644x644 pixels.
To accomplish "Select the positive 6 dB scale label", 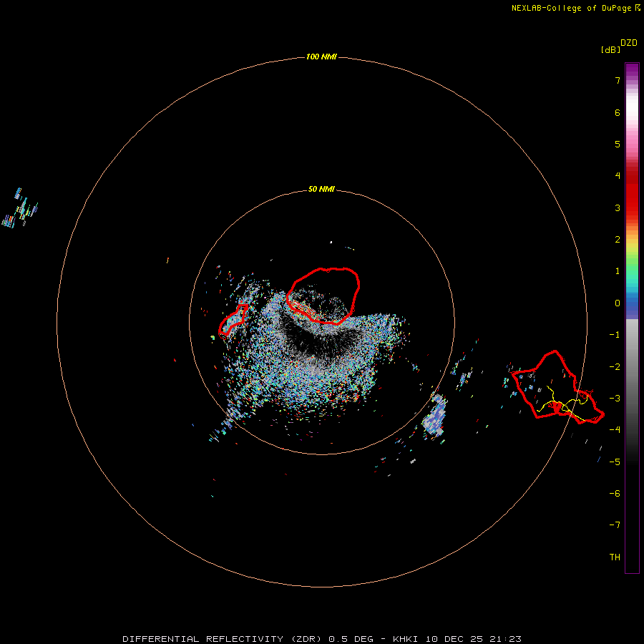I will pos(618,112).
